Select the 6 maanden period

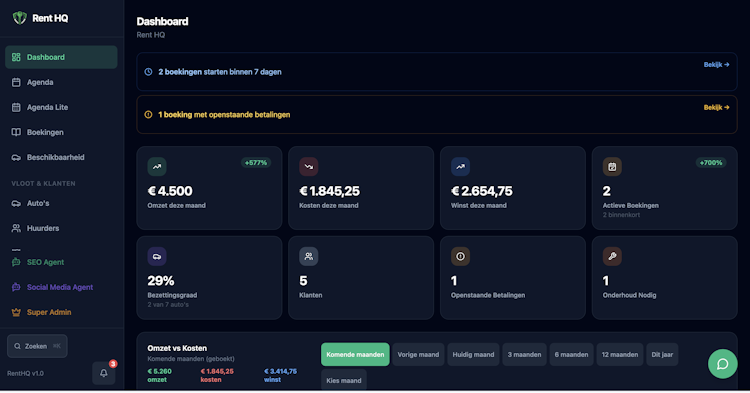(571, 355)
